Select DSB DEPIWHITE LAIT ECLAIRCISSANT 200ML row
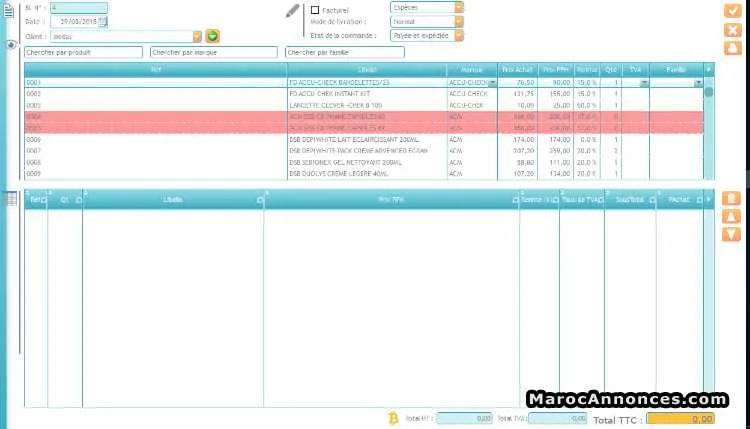This screenshot has width=750, height=429. 364,140
